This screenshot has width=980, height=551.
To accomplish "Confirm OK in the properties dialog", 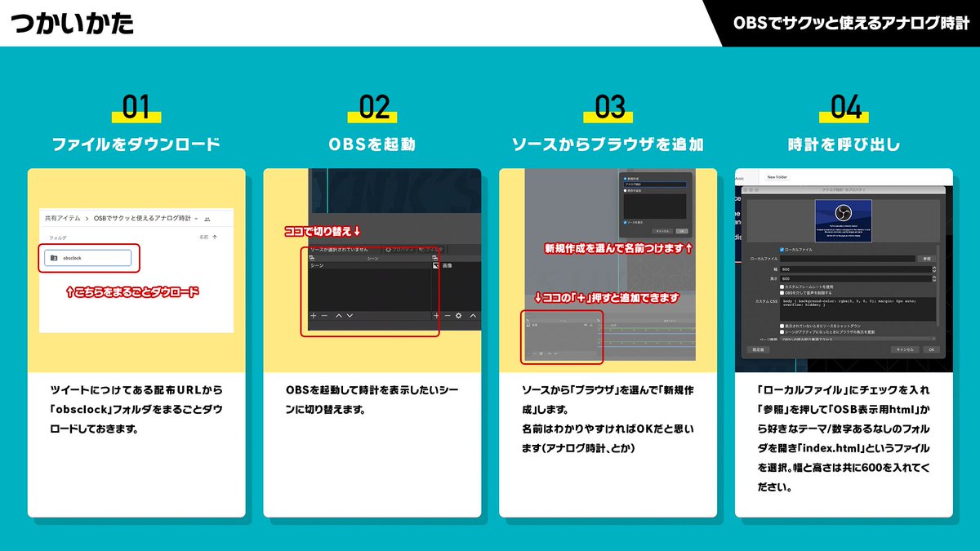I will coord(932,349).
